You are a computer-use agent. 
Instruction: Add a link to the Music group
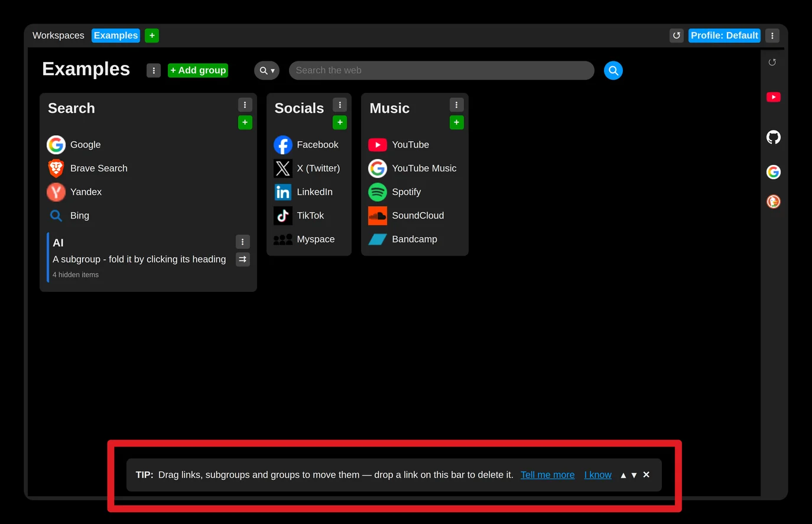tap(457, 122)
